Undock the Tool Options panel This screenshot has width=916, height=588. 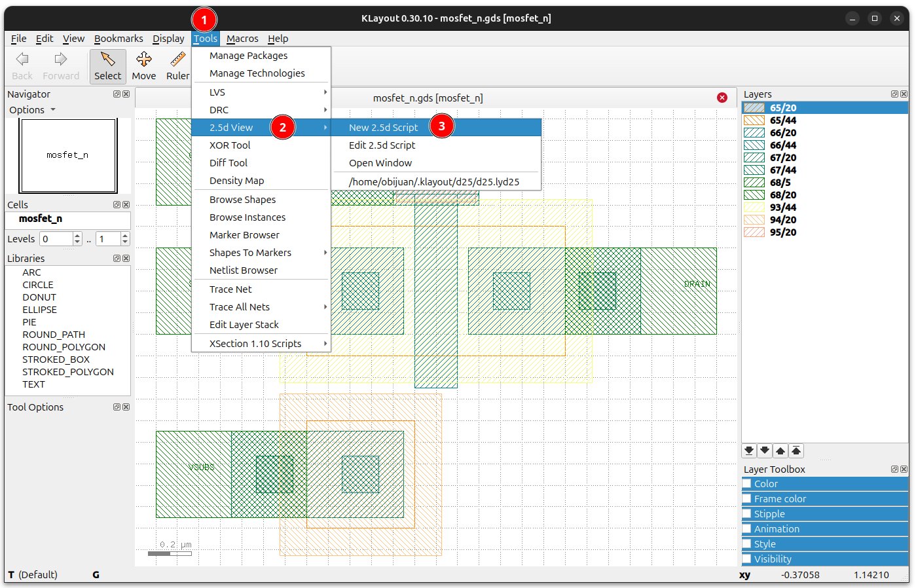click(x=117, y=407)
